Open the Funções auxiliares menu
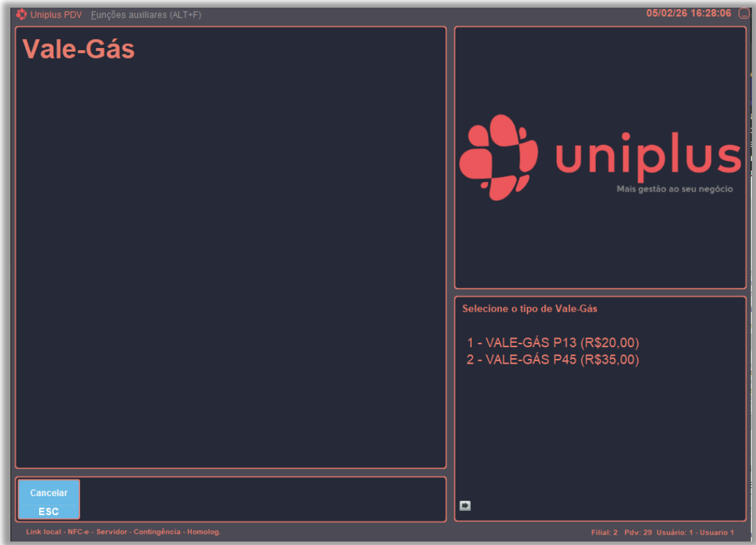 pyautogui.click(x=146, y=15)
